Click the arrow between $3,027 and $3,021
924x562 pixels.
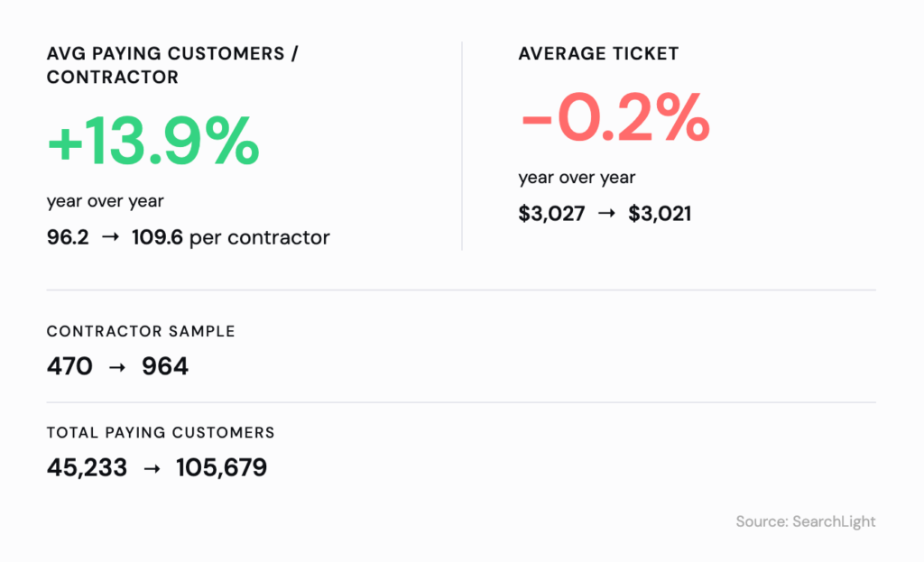[606, 215]
